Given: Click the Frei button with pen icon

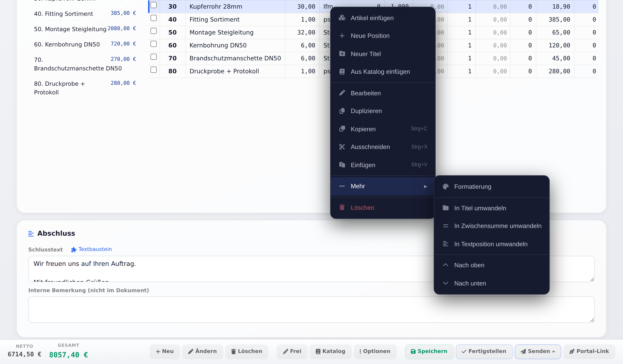Looking at the screenshot, I should coord(292,351).
